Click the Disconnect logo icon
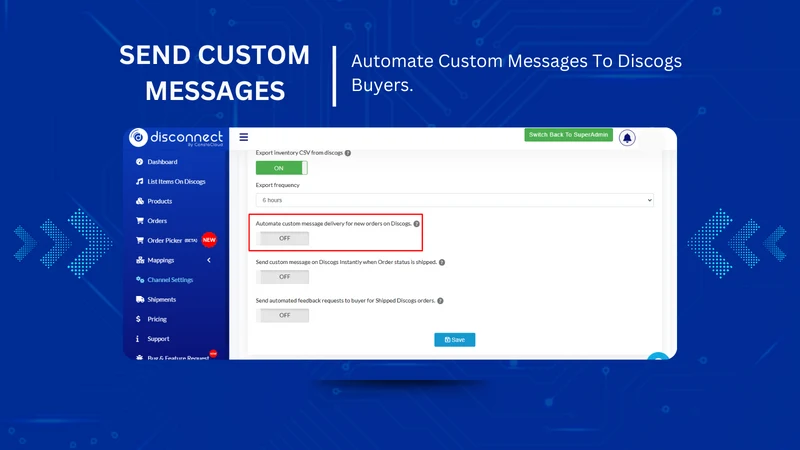Viewport: 800px width, 450px height. (x=138, y=137)
